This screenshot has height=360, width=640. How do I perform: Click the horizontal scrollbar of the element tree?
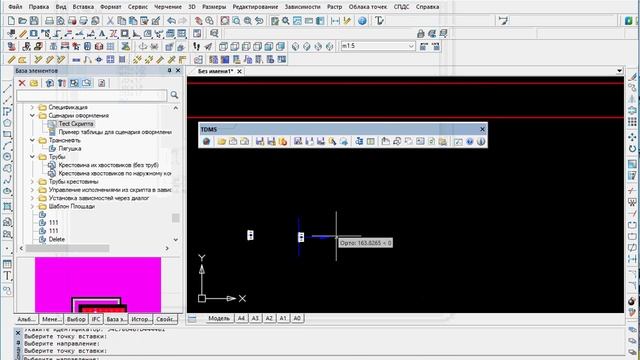click(x=67, y=248)
